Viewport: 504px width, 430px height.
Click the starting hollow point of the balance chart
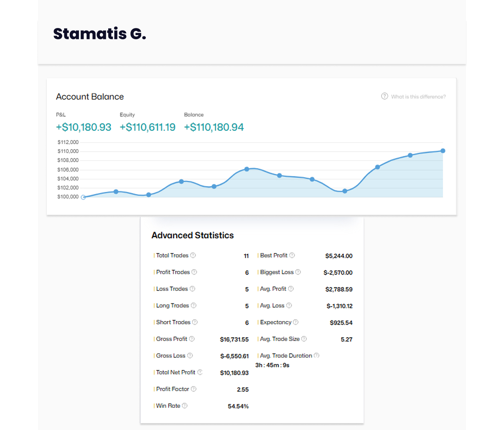[83, 197]
